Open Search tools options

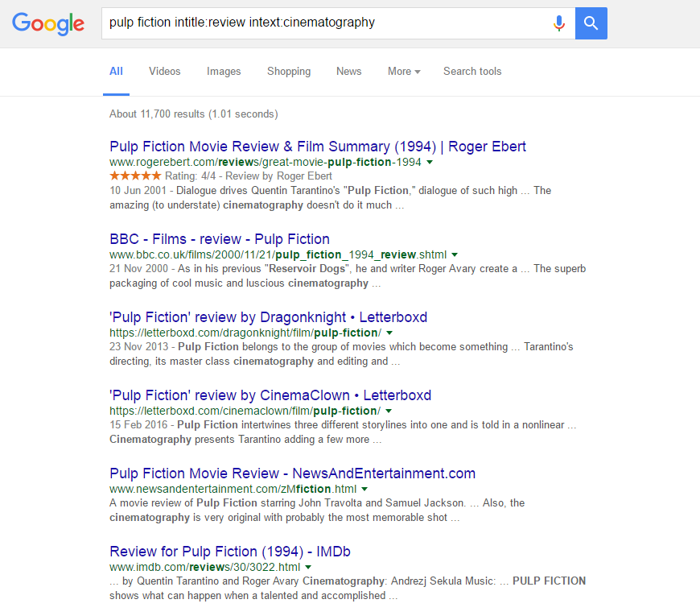click(x=472, y=72)
